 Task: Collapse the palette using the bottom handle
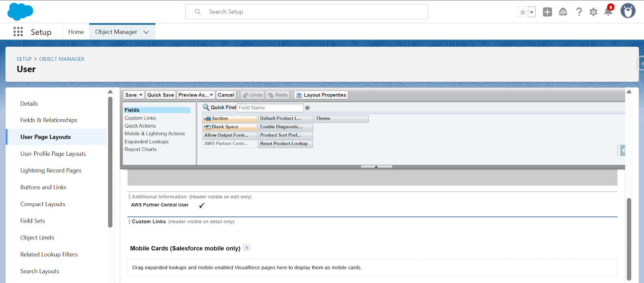[376, 167]
